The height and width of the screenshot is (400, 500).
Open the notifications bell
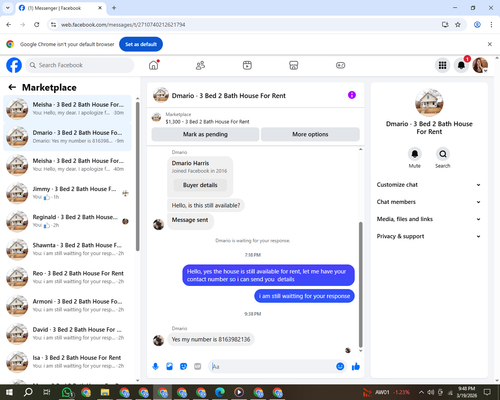(x=461, y=65)
